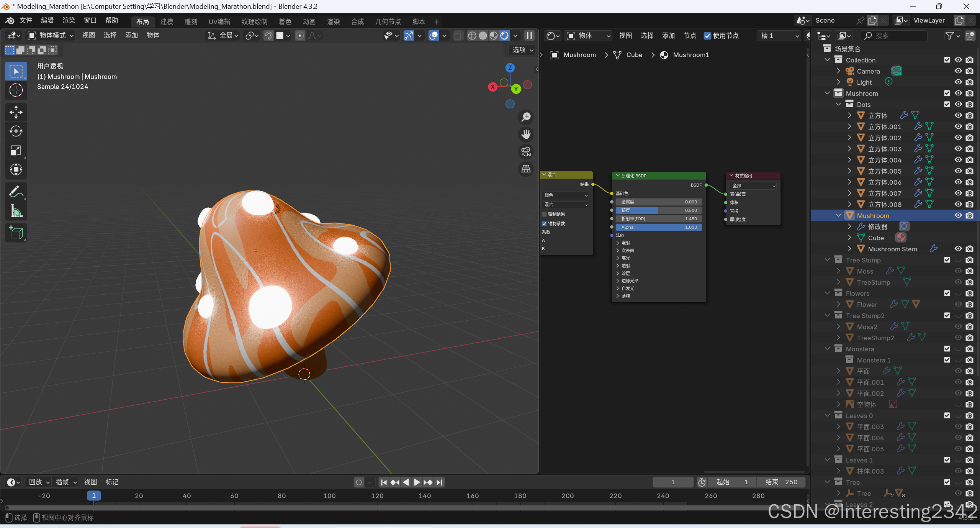Enable the 钳制结果 checkbox in the Mix node
Screen dimensions: 980x528
pos(544,214)
